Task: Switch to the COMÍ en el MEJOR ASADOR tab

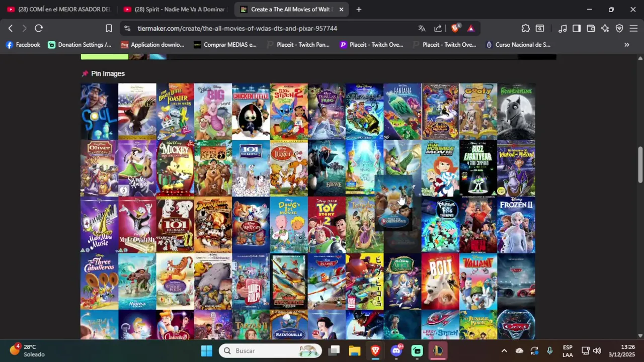Action: (x=59, y=10)
